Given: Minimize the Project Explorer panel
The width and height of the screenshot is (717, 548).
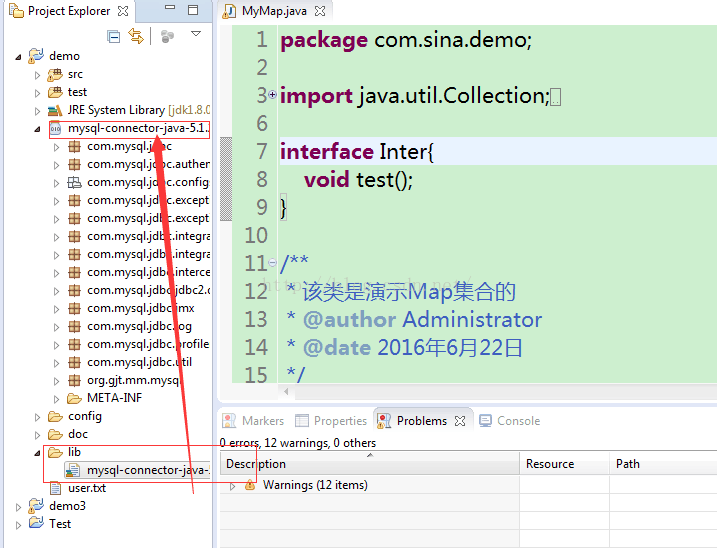Looking at the screenshot, I should tap(170, 8).
